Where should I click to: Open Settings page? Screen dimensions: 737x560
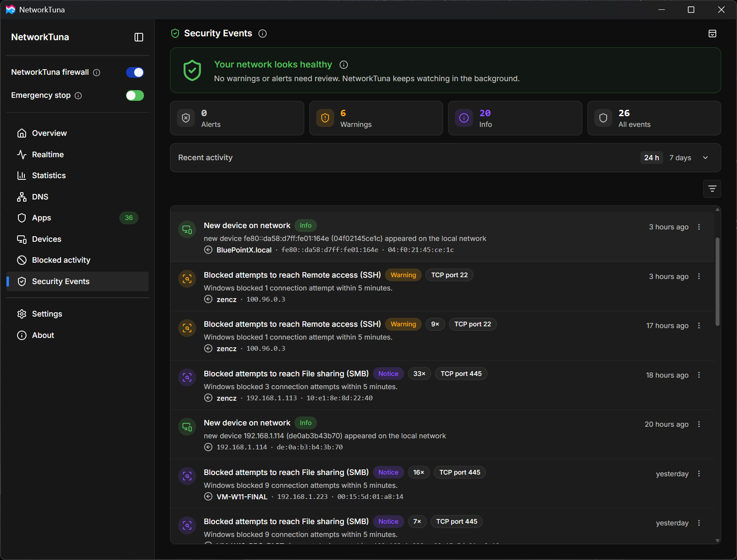pyautogui.click(x=77, y=314)
